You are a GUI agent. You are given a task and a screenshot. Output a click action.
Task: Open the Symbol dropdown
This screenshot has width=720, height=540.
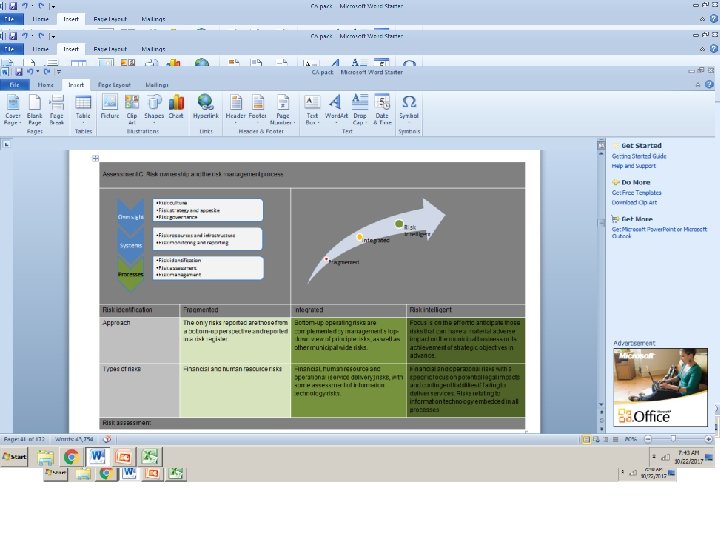(409, 109)
